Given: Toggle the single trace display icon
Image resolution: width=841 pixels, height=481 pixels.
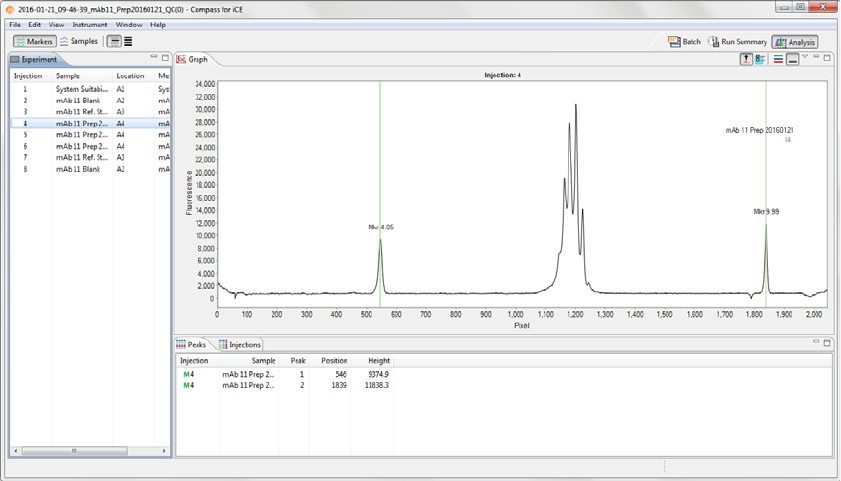Looking at the screenshot, I should point(792,59).
